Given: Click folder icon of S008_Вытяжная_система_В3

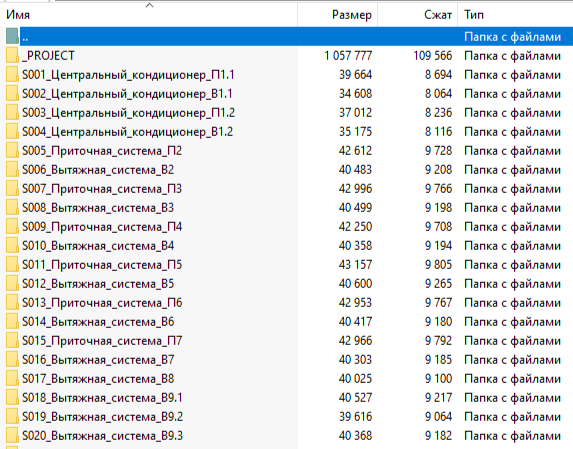Looking at the screenshot, I should click(12, 208).
